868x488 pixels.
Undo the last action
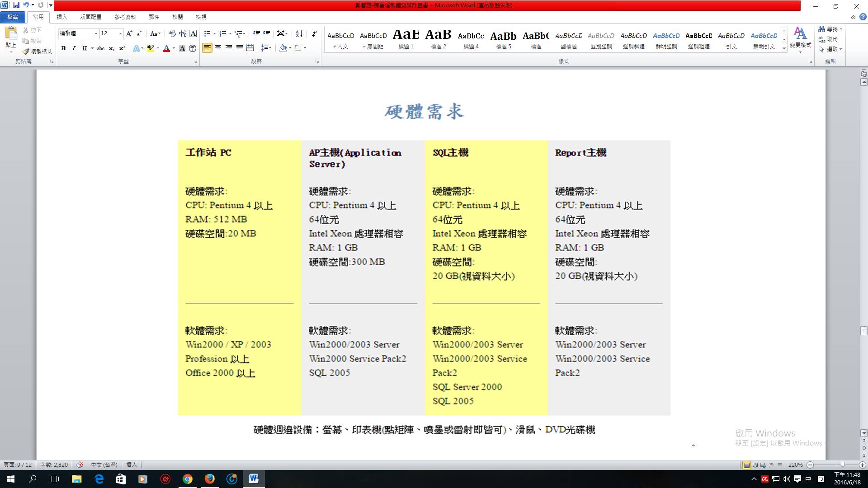(x=26, y=5)
